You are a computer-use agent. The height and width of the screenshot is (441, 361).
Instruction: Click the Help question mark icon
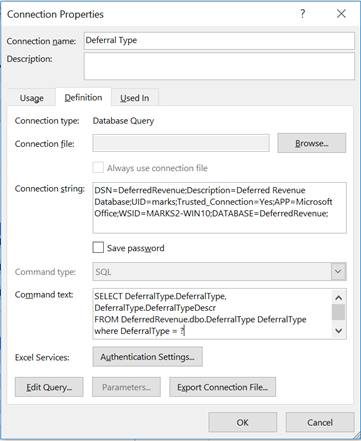[303, 14]
